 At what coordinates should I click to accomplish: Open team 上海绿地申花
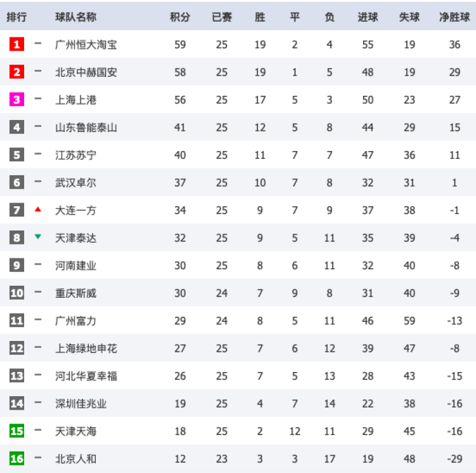[86, 349]
